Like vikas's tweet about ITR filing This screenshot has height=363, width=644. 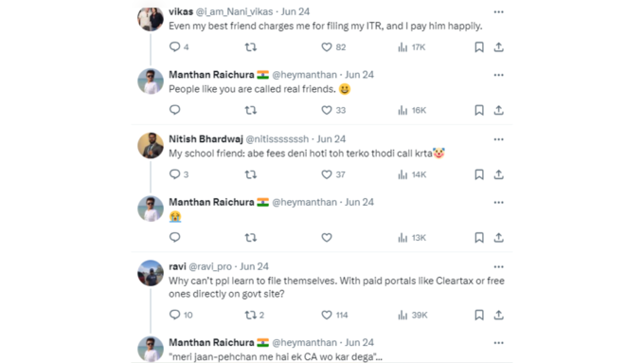(x=333, y=47)
